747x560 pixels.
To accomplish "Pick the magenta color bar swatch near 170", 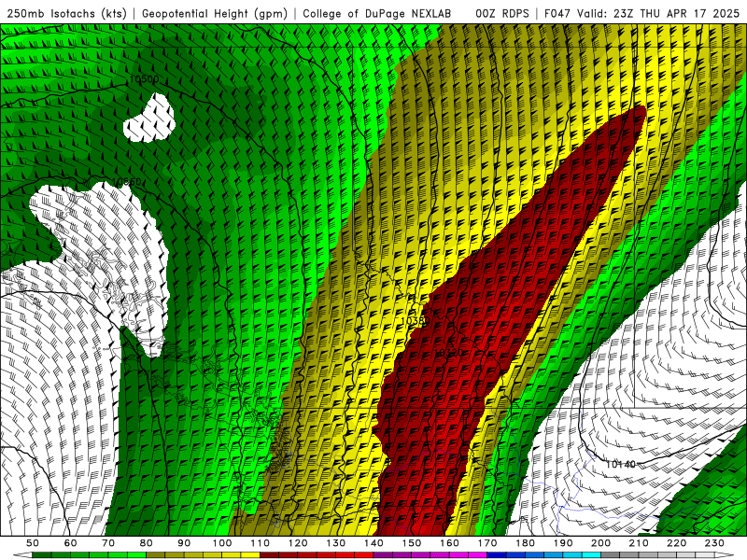I will click(x=478, y=555).
